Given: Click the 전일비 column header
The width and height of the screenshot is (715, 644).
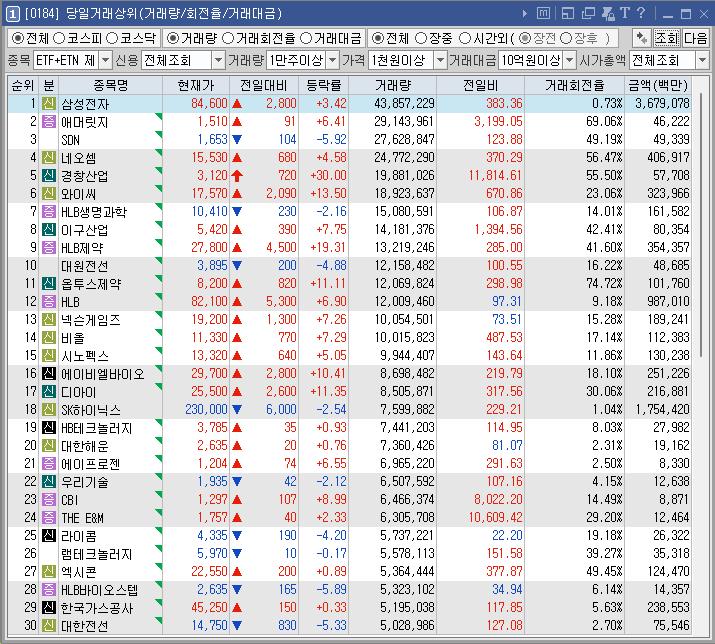Looking at the screenshot, I should tap(480, 85).
